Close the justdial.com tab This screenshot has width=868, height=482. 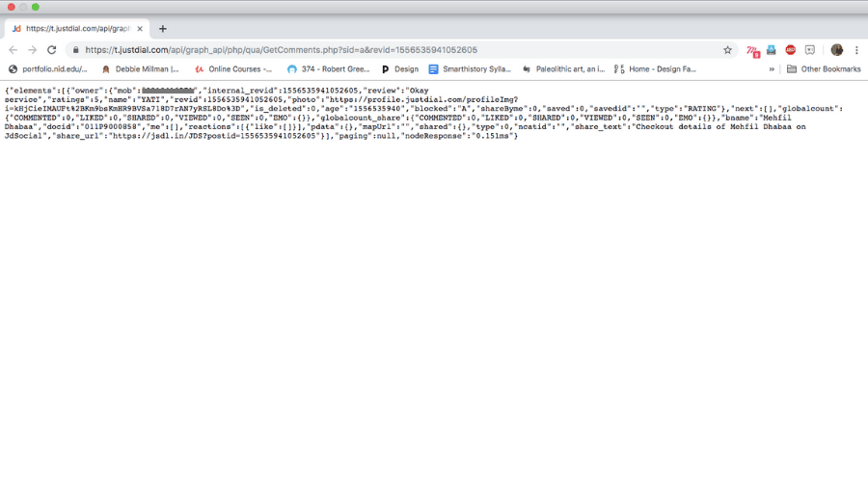(140, 29)
